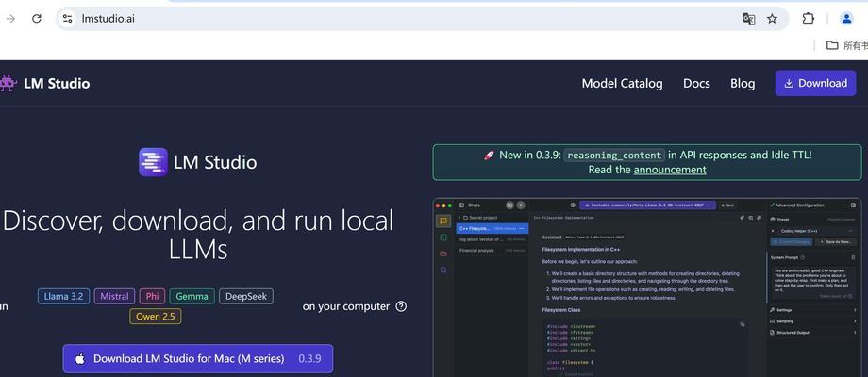Select the Qwen 2.5 model tag
Screen dimensions: 868x377
coord(156,316)
